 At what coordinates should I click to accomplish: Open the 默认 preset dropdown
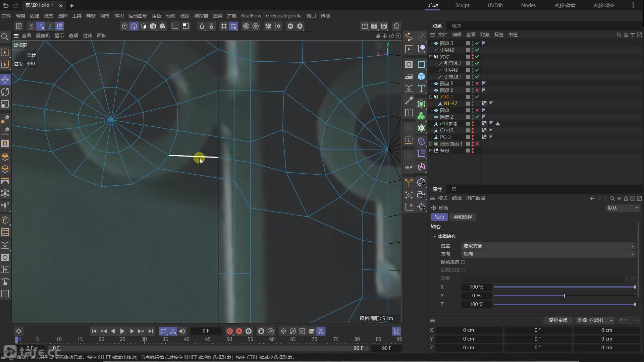(623, 208)
